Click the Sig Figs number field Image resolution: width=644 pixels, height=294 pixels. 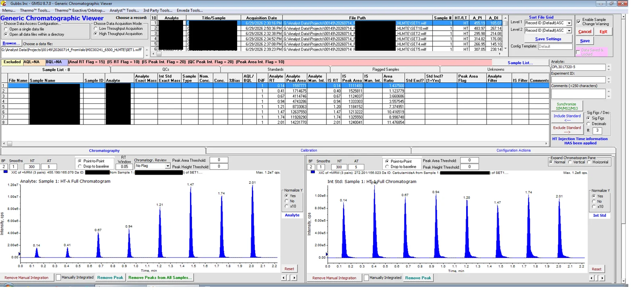coord(597,130)
